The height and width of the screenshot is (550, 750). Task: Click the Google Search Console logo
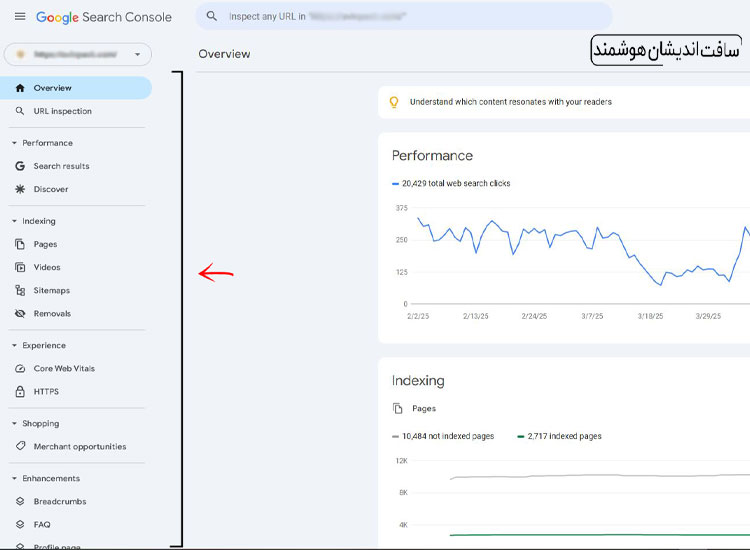click(104, 17)
